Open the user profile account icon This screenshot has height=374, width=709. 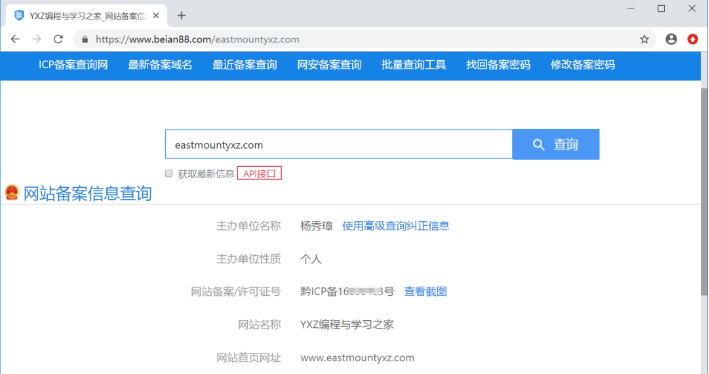point(671,39)
